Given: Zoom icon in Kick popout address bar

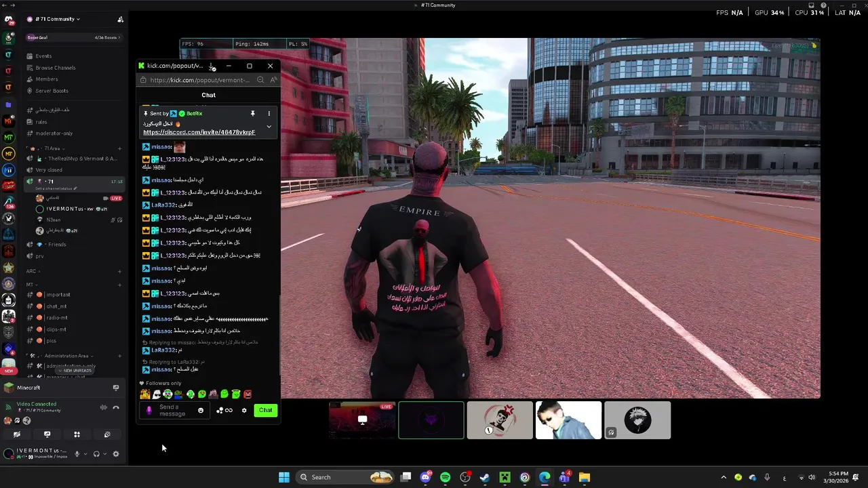Looking at the screenshot, I should click(260, 80).
